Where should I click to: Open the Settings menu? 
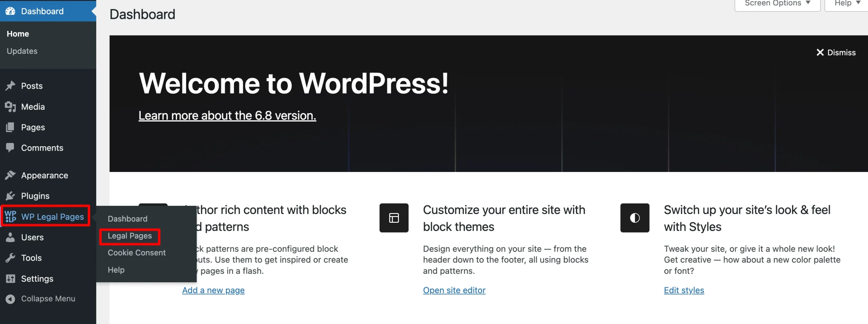48,279
